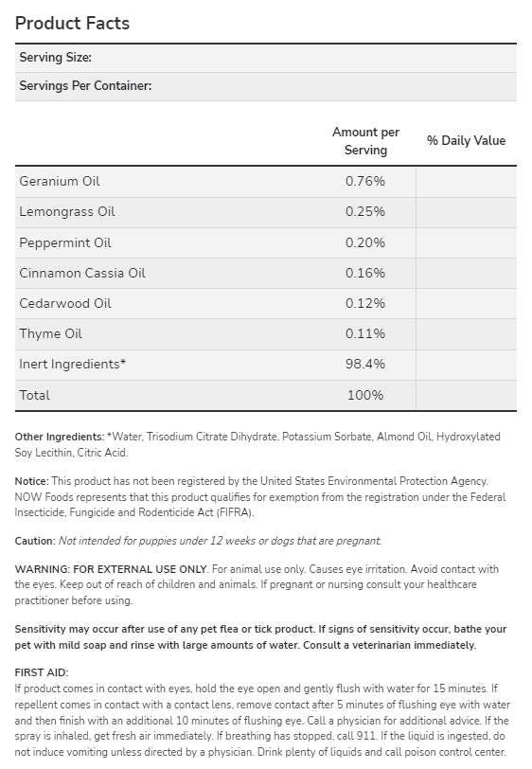Click the Cedarwood Oil 0.12% value
532x769 pixels.
pyautogui.click(x=365, y=304)
